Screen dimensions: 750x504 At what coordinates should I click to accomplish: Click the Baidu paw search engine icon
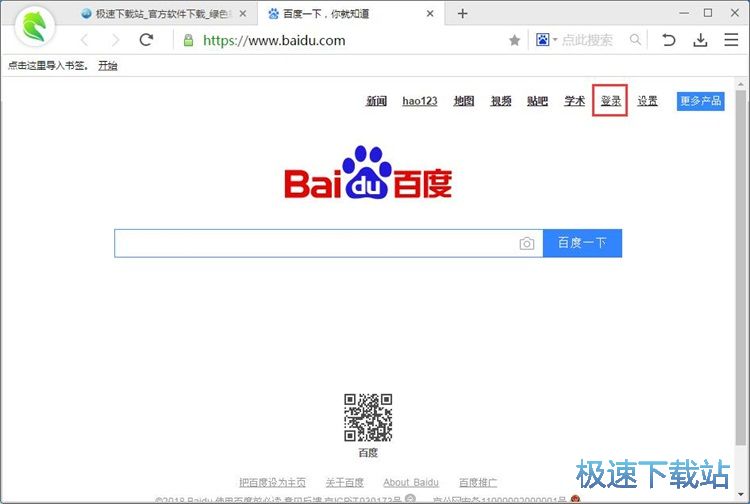click(542, 40)
